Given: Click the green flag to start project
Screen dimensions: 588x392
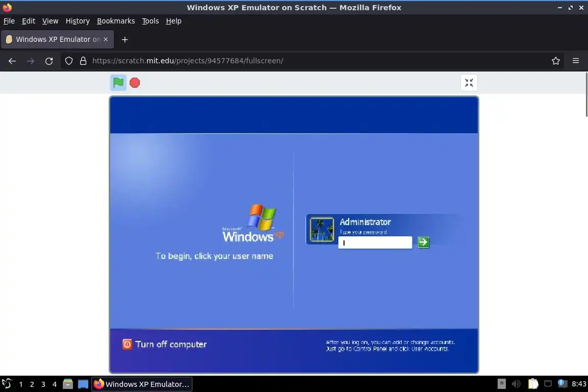Looking at the screenshot, I should (x=118, y=83).
